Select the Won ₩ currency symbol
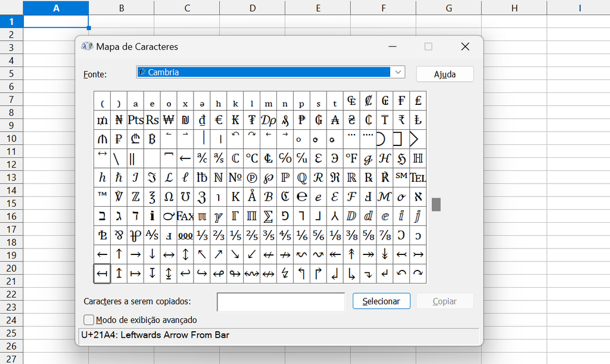The width and height of the screenshot is (610, 364). coord(169,120)
